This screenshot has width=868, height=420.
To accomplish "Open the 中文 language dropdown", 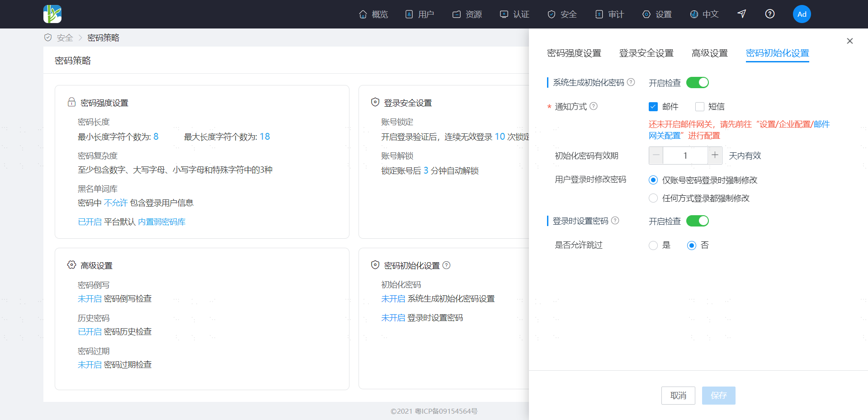I will click(x=704, y=14).
